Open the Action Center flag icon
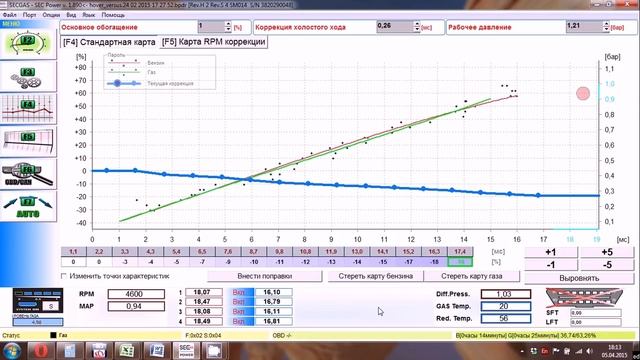This screenshot has width=640, height=360. [x=556, y=351]
